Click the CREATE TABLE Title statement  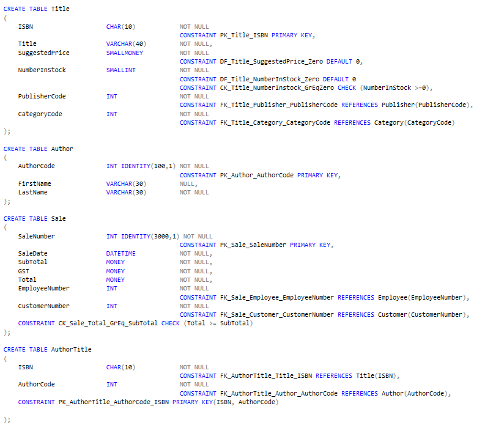(37, 9)
